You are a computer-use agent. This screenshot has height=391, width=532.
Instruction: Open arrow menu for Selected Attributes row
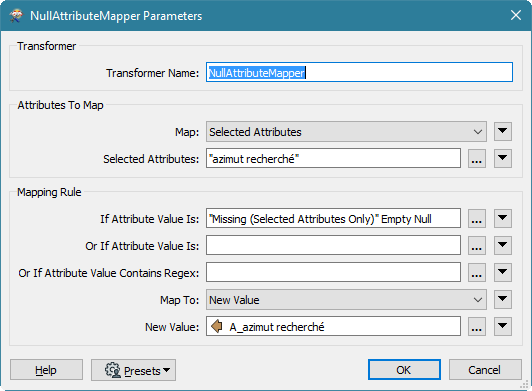click(x=502, y=159)
